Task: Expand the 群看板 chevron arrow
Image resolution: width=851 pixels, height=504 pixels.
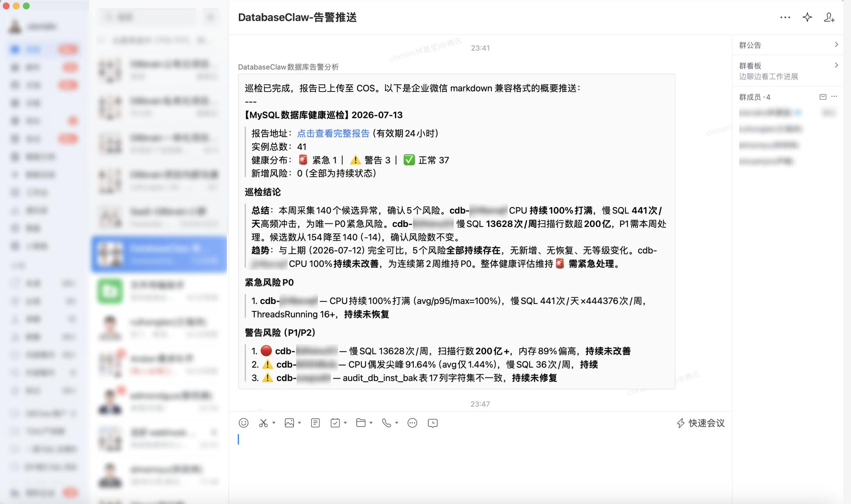Action: (836, 65)
